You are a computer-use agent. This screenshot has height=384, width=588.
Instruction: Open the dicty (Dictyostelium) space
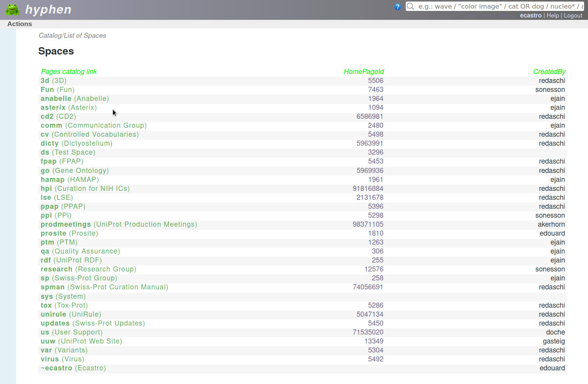76,143
